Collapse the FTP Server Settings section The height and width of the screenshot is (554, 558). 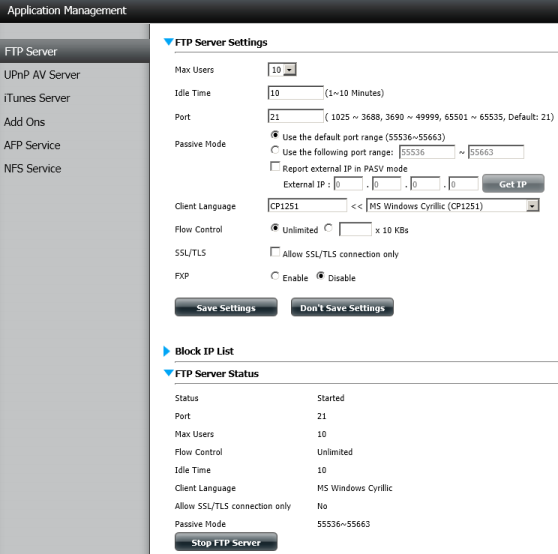(x=168, y=42)
